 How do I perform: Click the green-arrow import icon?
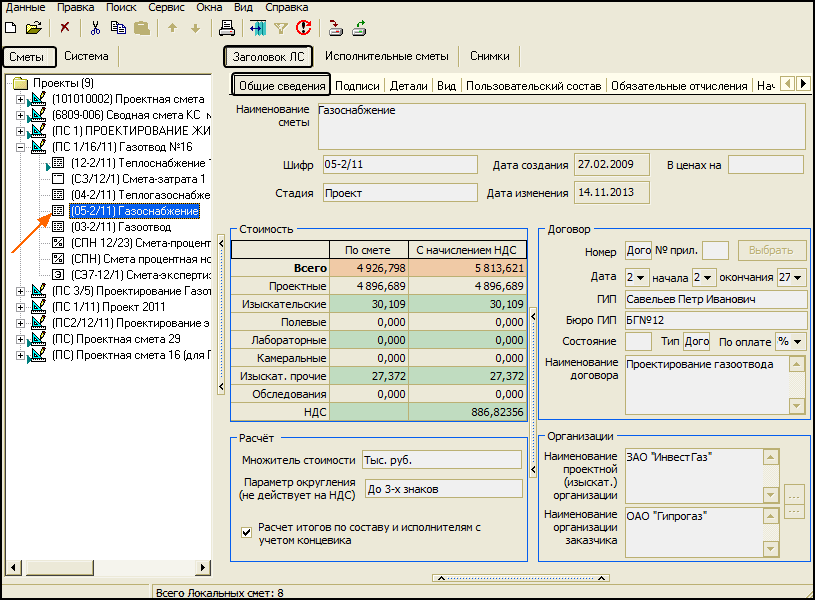(x=359, y=28)
